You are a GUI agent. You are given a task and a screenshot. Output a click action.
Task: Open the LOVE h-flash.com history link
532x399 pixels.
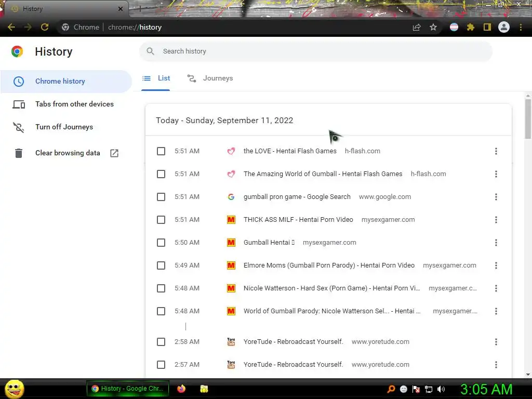click(x=290, y=151)
